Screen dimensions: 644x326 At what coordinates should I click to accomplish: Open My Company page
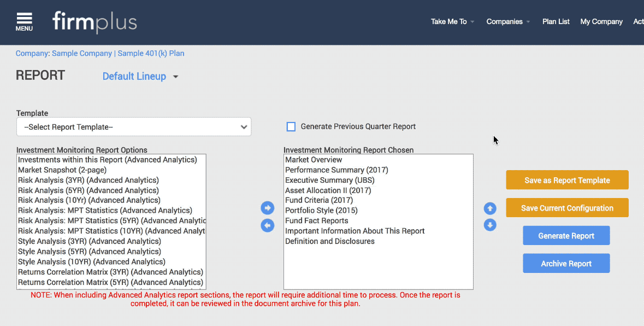coord(601,21)
